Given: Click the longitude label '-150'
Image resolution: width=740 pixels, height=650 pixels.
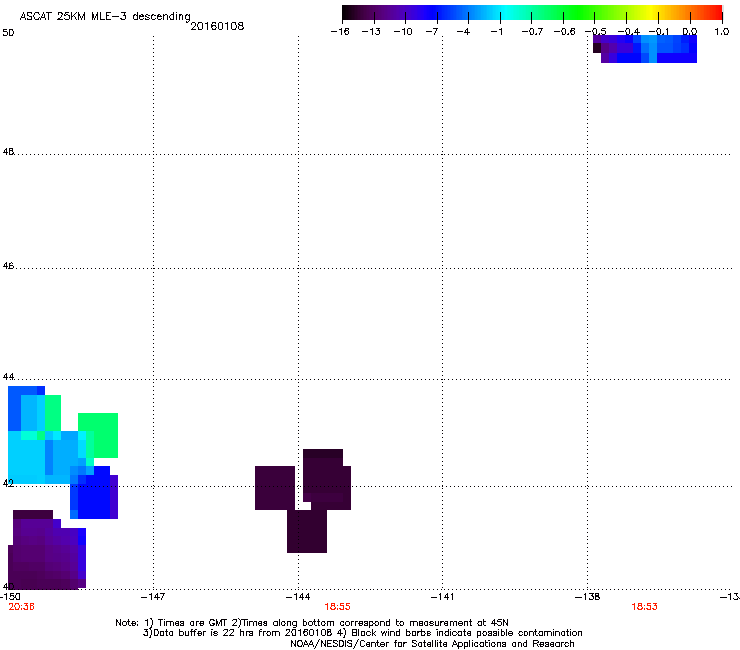Looking at the screenshot, I should pos(10,597).
